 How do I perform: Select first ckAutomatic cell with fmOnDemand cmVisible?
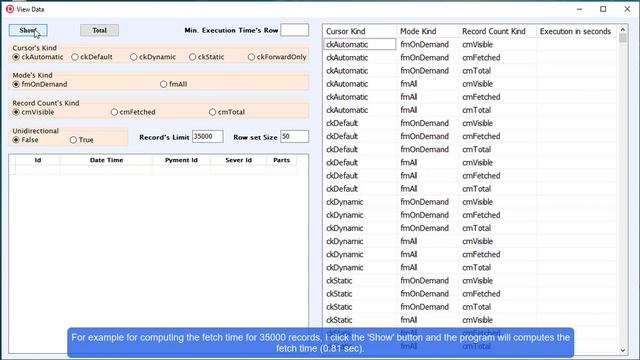coord(360,44)
